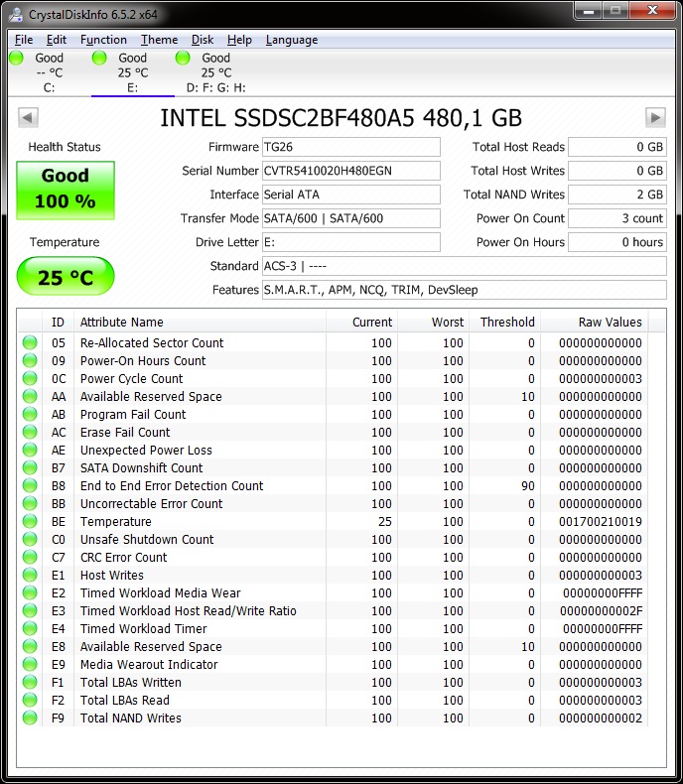Screen dimensions: 683x784
Task: Click the Serial Number field
Action: click(x=350, y=171)
